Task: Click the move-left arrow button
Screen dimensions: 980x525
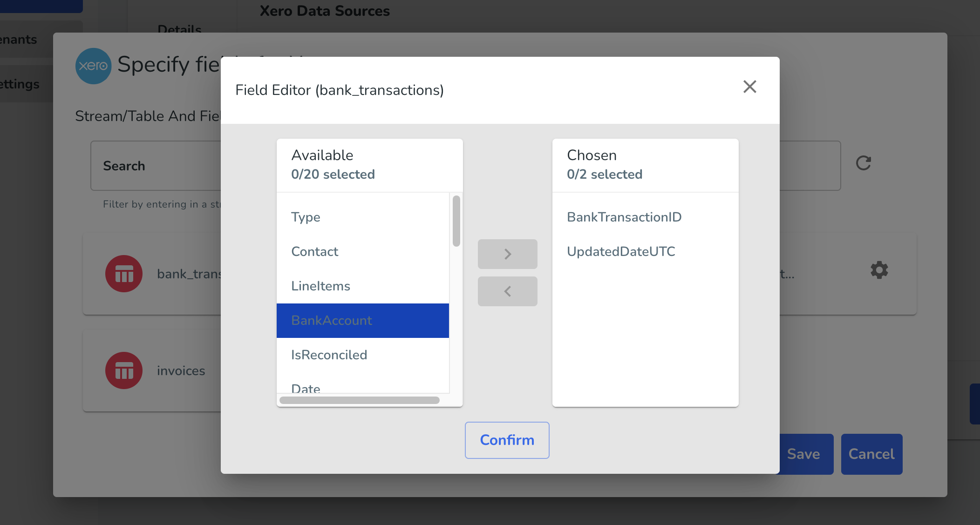Action: pos(507,291)
